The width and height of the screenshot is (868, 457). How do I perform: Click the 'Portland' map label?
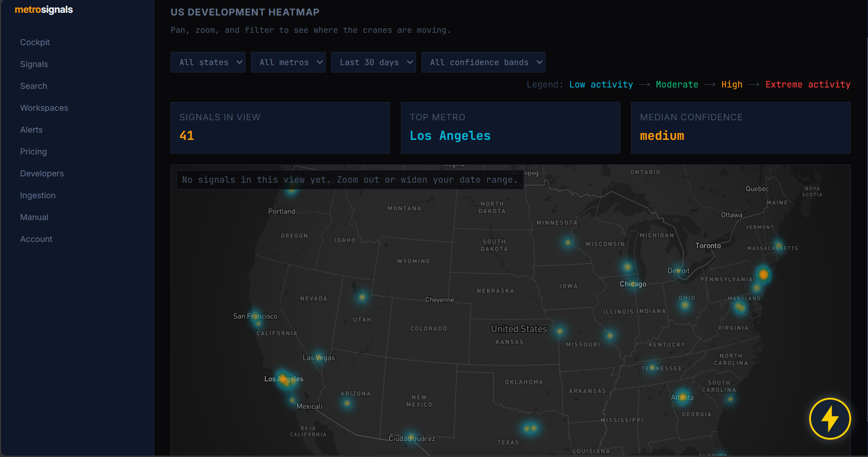click(x=281, y=211)
